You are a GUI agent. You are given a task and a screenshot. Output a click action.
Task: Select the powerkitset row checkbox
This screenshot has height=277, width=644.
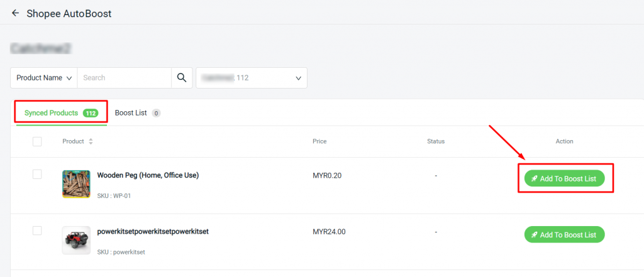click(37, 231)
